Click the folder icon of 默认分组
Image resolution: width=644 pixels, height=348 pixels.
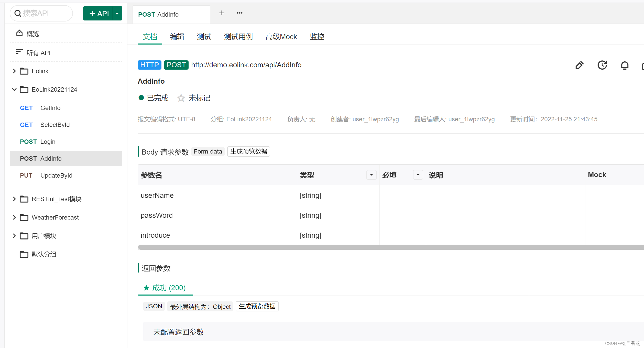pos(24,254)
